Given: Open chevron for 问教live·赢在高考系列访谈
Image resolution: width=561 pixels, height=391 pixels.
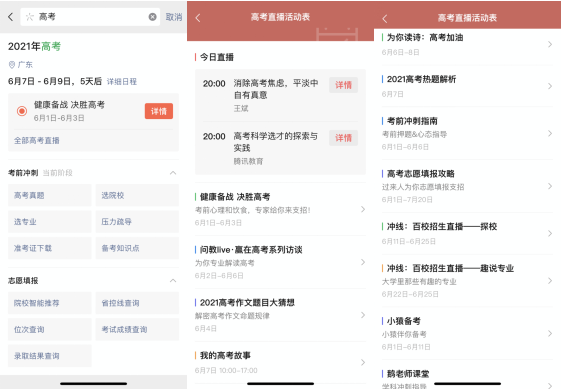Looking at the screenshot, I should pyautogui.click(x=363, y=262).
